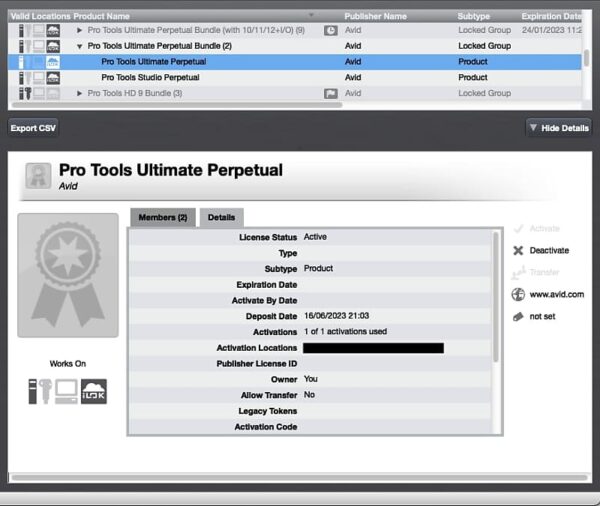
Task: Sort by the Subtype column header
Action: (474, 16)
